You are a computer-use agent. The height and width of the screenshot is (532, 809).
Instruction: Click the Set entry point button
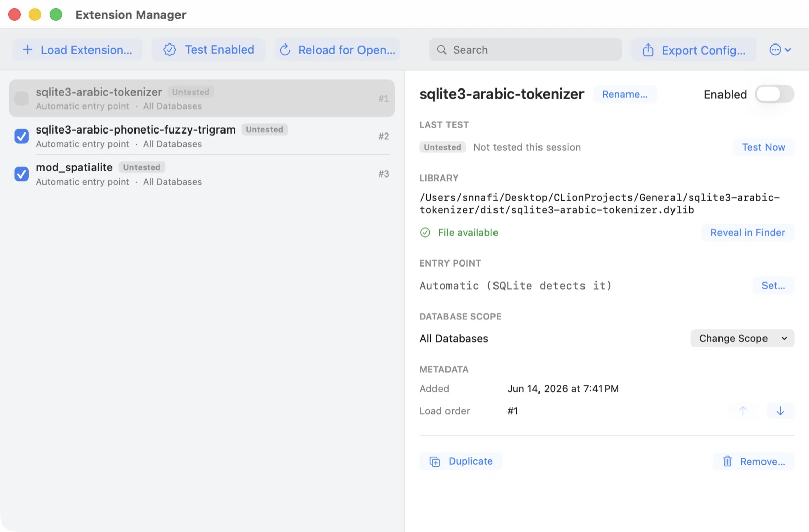point(774,285)
